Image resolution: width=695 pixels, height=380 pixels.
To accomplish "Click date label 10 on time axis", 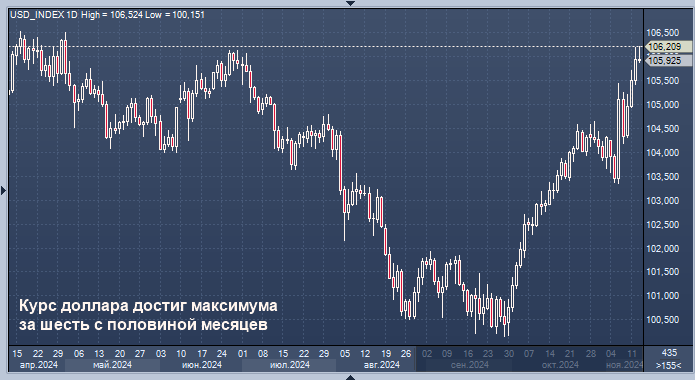I will 181,353.
